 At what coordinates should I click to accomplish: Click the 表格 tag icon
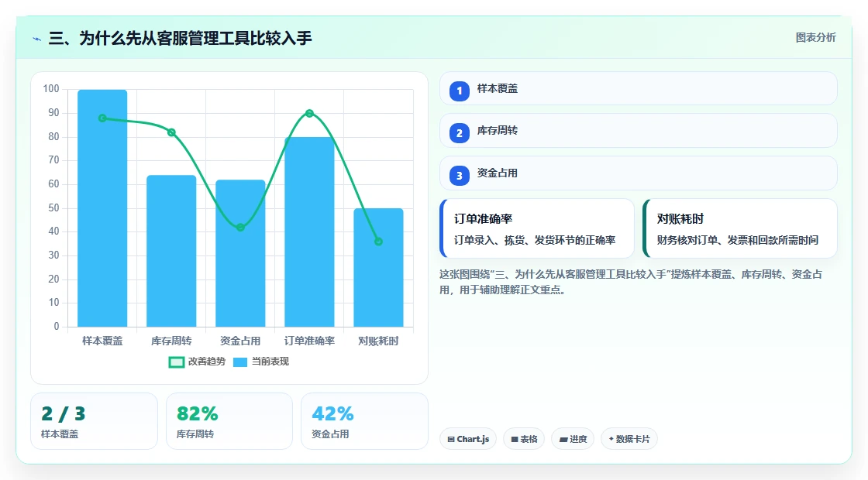(x=515, y=439)
